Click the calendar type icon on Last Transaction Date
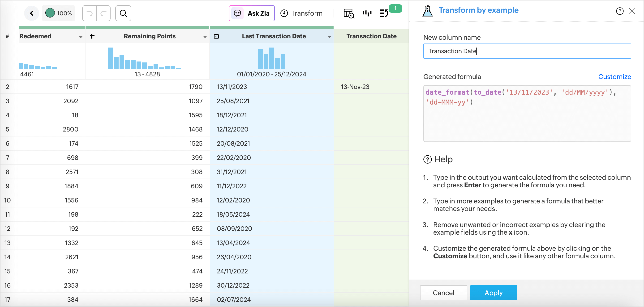644x307 pixels. tap(216, 36)
